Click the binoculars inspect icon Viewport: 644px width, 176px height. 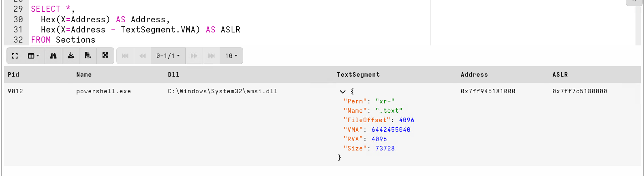pos(53,56)
